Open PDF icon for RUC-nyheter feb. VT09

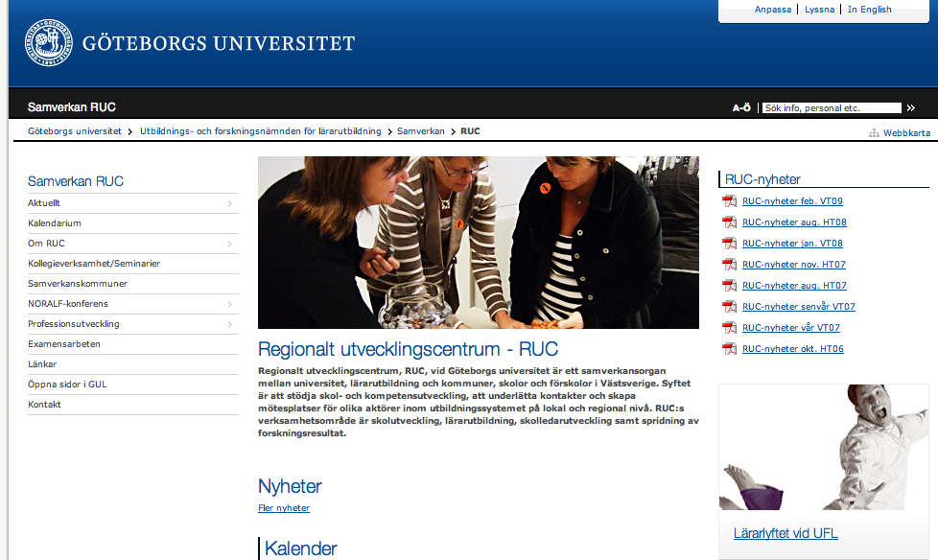pos(729,201)
